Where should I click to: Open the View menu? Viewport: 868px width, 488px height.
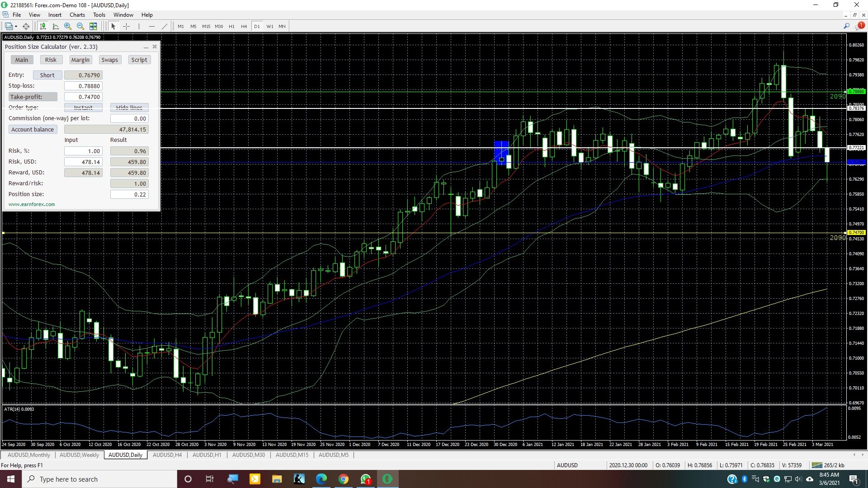pos(34,14)
